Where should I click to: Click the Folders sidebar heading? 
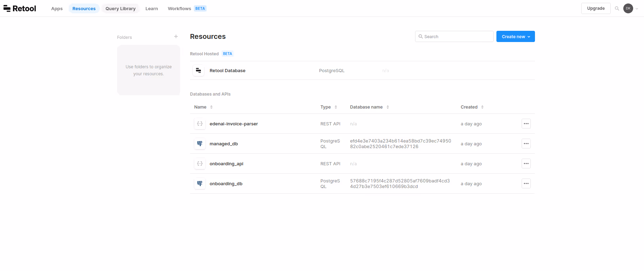pyautogui.click(x=124, y=37)
